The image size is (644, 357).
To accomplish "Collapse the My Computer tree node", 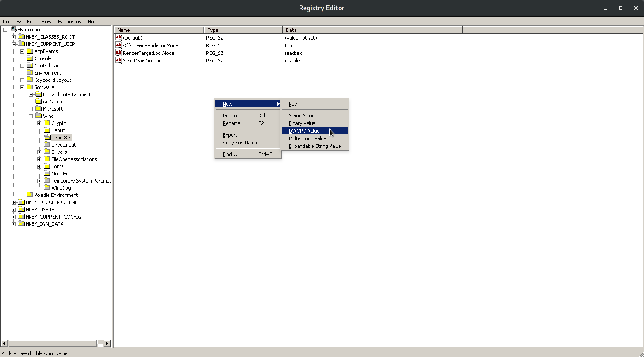I will [5, 30].
